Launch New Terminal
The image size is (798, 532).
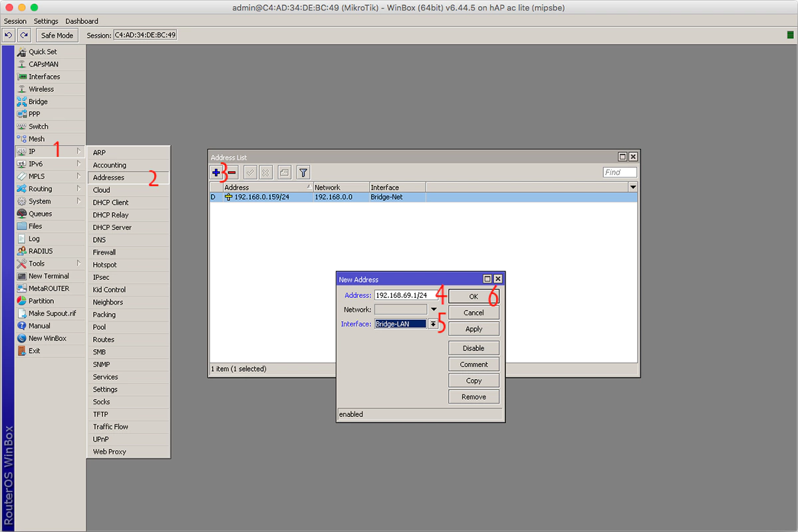pyautogui.click(x=51, y=276)
